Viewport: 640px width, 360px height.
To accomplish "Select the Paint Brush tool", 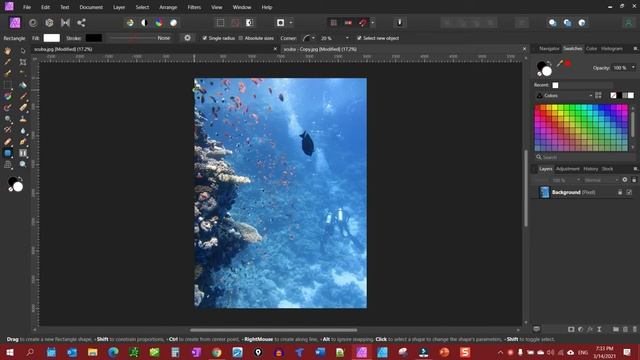I will coord(23,96).
